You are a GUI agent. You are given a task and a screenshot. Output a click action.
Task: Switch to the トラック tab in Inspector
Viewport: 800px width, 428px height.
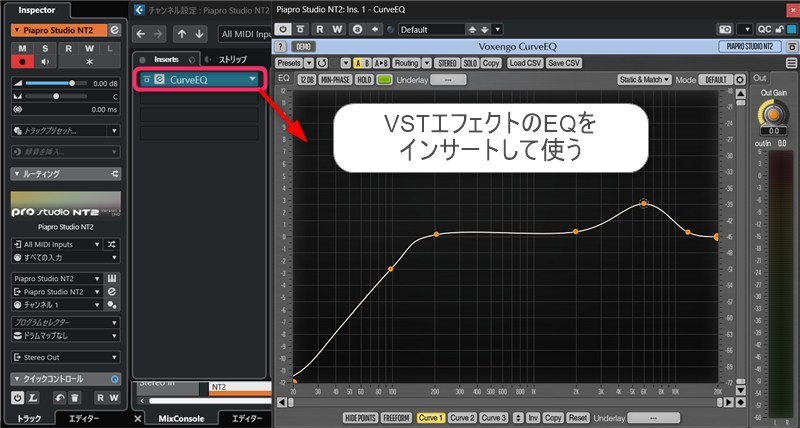pyautogui.click(x=30, y=419)
